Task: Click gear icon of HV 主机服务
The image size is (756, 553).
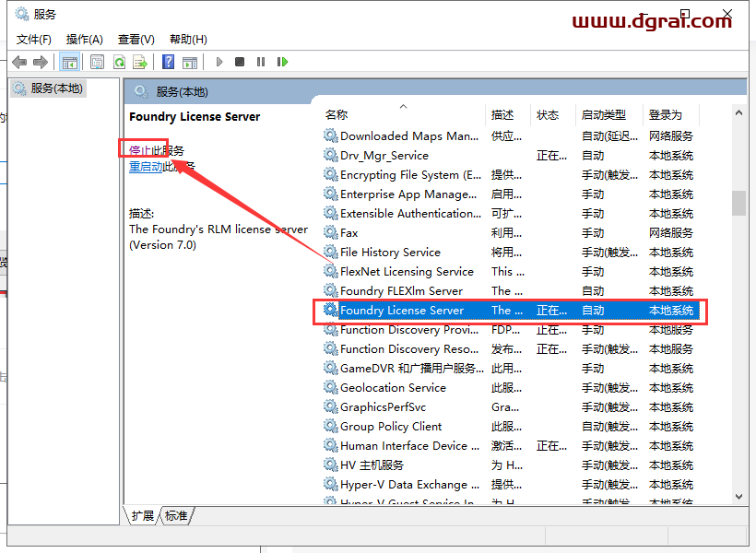Action: tap(331, 465)
